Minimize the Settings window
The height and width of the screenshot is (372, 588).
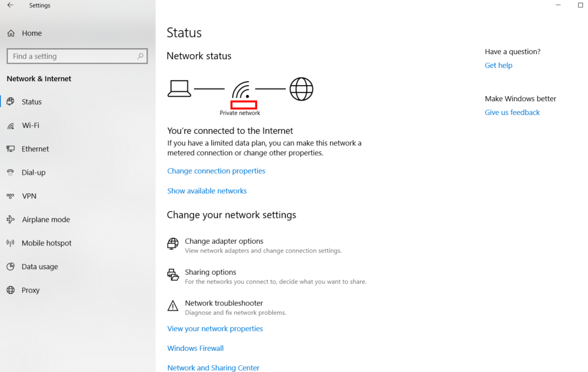[x=558, y=5]
